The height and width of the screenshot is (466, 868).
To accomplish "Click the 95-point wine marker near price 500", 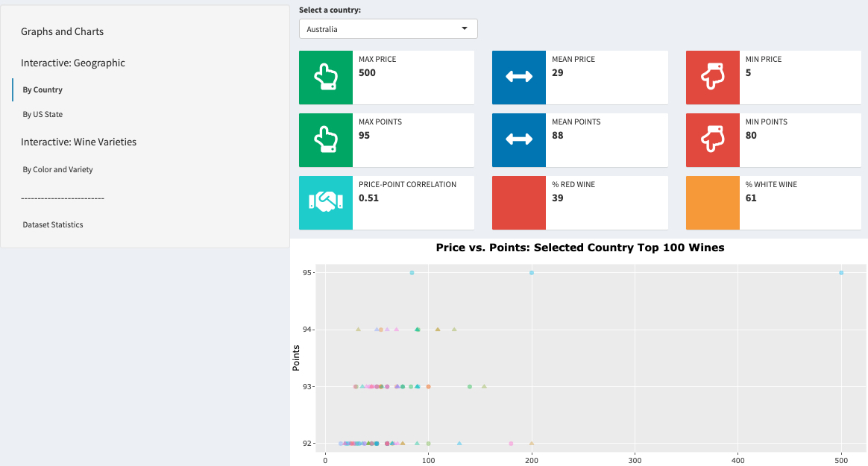I will 840,273.
